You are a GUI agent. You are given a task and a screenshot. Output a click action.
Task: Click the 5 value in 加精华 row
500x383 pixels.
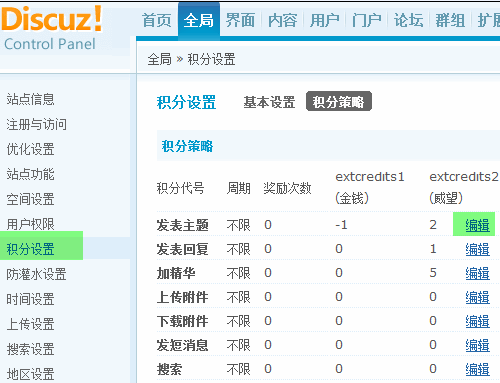433,273
